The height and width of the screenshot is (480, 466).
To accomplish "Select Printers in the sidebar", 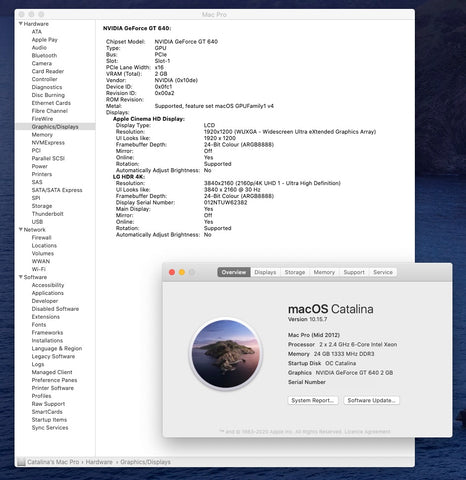I will click(x=42, y=174).
